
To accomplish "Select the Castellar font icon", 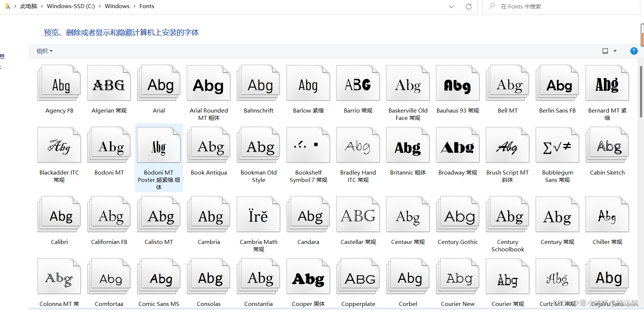I will (358, 214).
